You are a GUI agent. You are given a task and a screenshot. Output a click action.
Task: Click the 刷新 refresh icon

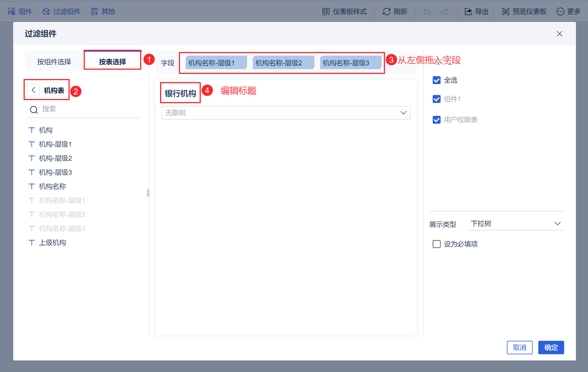[x=387, y=12]
